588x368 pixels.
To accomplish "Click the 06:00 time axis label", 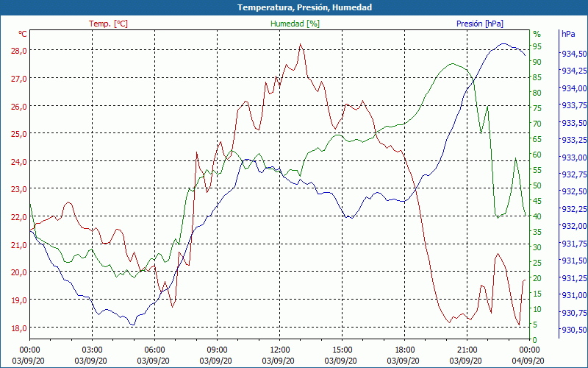I will [154, 350].
